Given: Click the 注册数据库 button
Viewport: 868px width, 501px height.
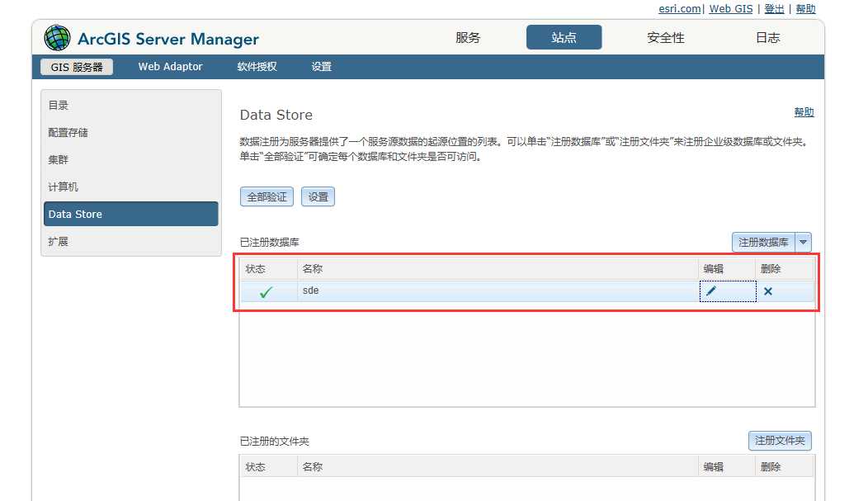Looking at the screenshot, I should pos(763,242).
